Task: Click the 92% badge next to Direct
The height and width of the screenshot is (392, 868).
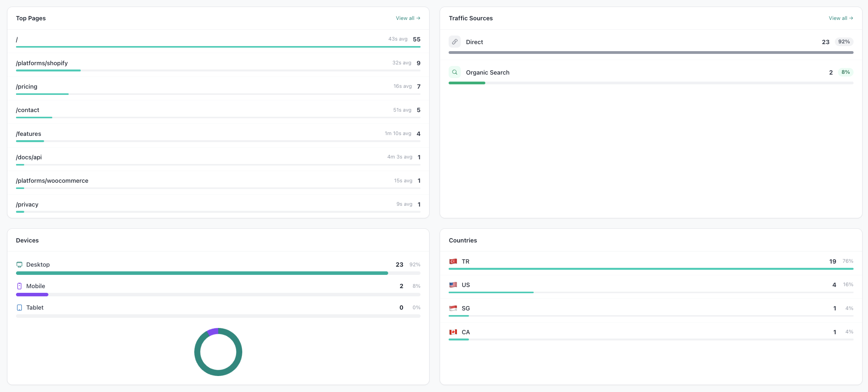Action: click(844, 41)
